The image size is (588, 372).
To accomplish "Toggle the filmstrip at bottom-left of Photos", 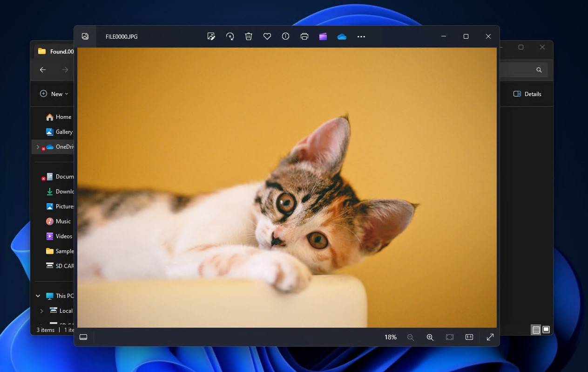I will (x=83, y=337).
